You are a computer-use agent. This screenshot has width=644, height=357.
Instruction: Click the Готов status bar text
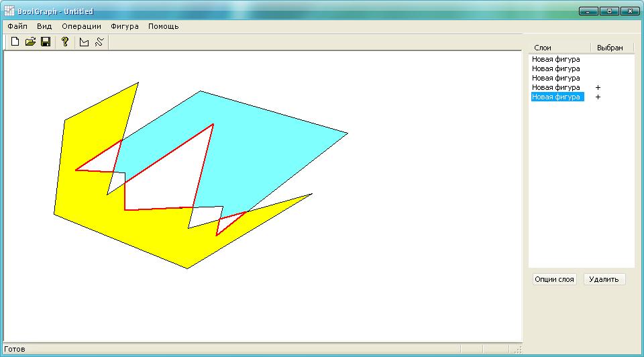15,349
